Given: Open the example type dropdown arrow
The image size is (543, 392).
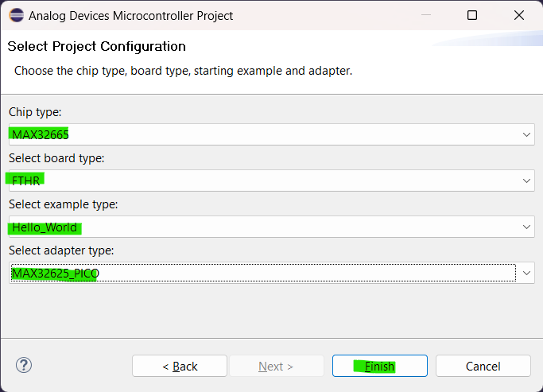Looking at the screenshot, I should pos(526,227).
